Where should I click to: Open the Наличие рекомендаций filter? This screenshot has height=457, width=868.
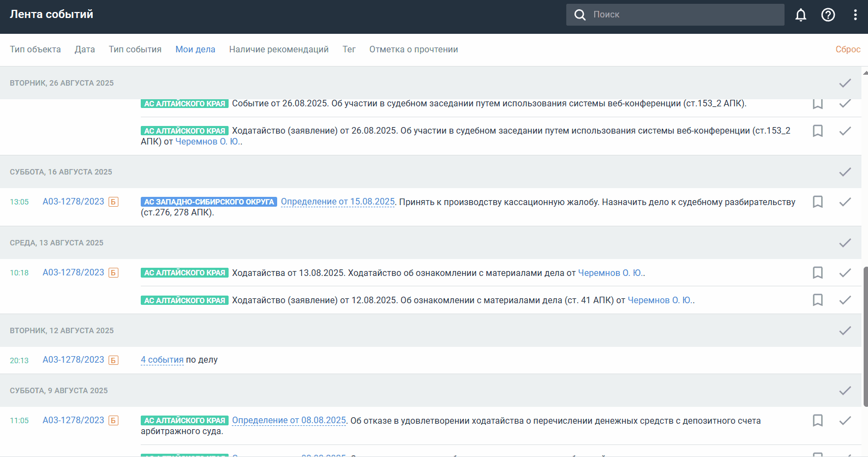279,50
